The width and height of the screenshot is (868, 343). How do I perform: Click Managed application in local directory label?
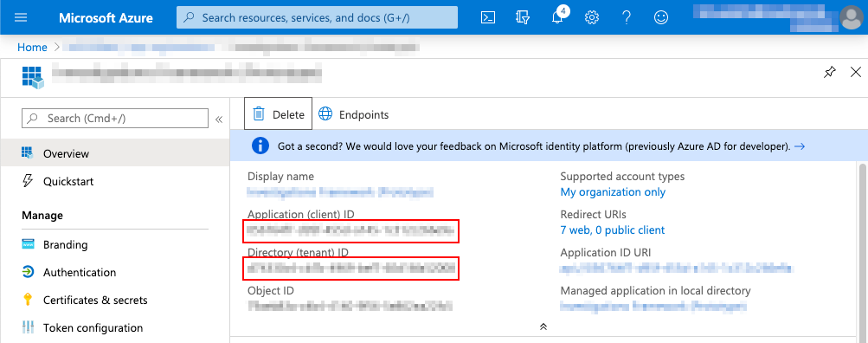[x=655, y=290]
